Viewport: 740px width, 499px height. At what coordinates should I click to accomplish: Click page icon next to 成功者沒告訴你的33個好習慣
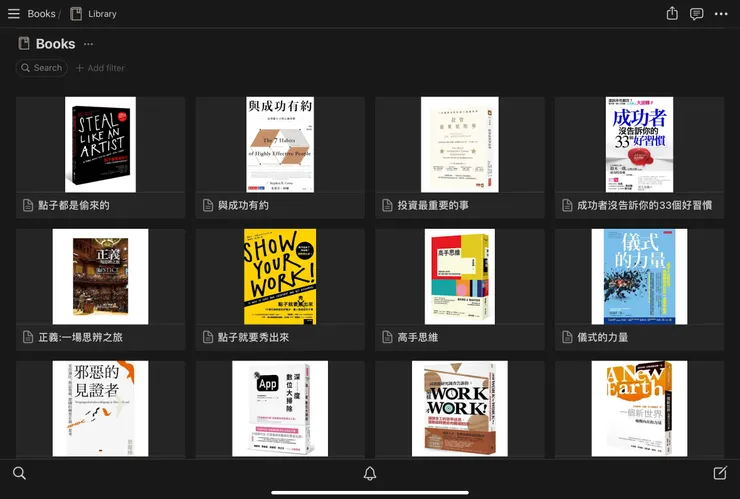(567, 205)
